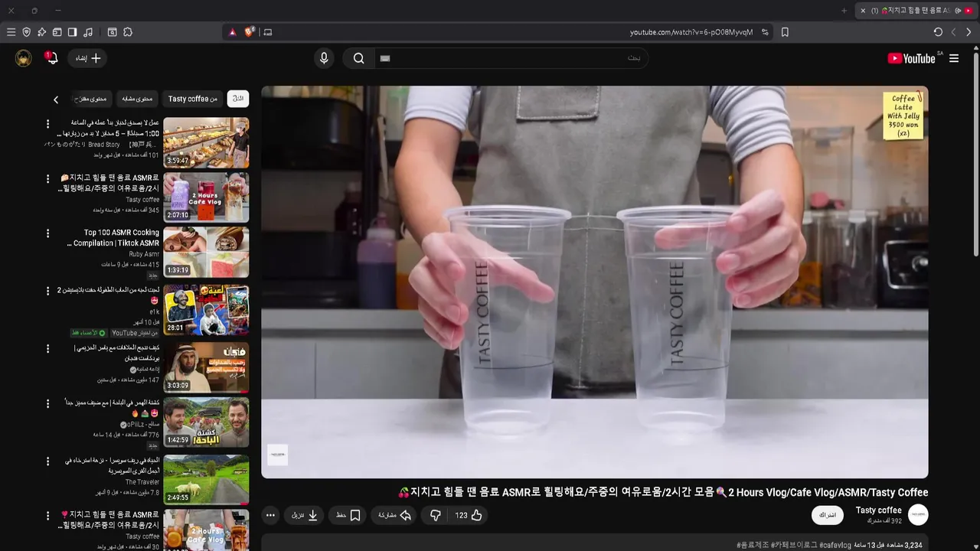This screenshot has width=980, height=551.
Task: Share the video
Action: 395,515
